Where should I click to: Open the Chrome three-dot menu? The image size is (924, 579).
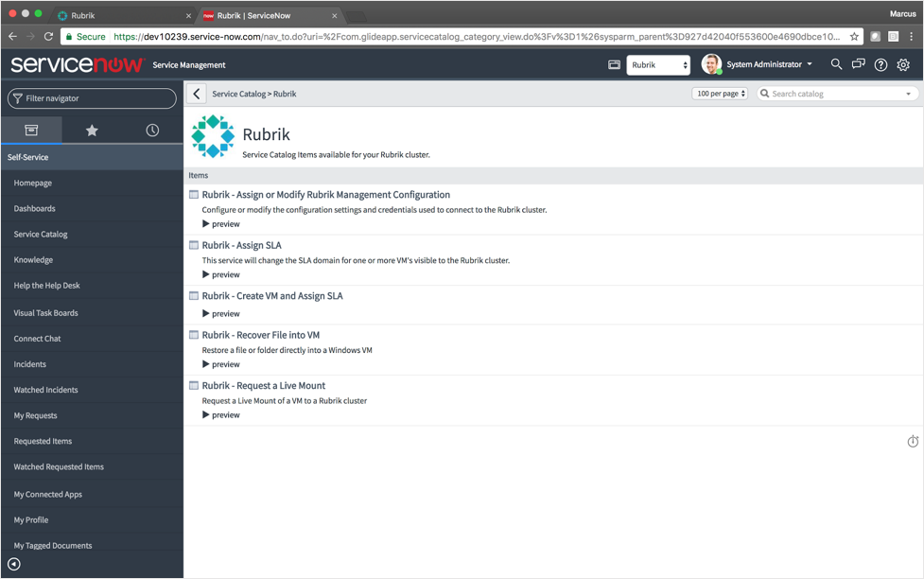click(x=911, y=37)
